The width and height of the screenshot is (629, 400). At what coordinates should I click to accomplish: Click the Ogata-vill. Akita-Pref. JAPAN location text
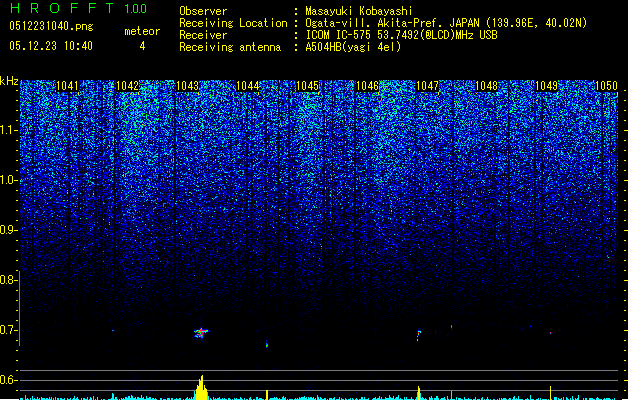[x=446, y=23]
